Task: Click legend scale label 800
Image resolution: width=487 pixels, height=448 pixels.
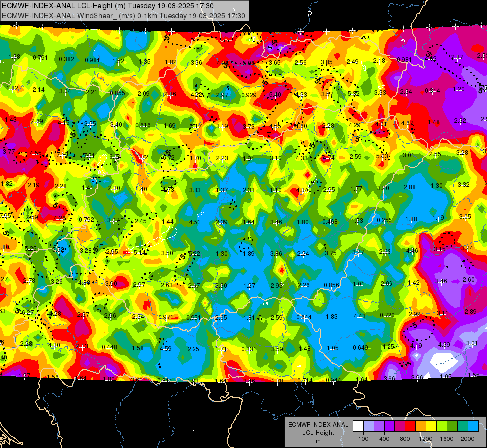Action: pos(405,439)
